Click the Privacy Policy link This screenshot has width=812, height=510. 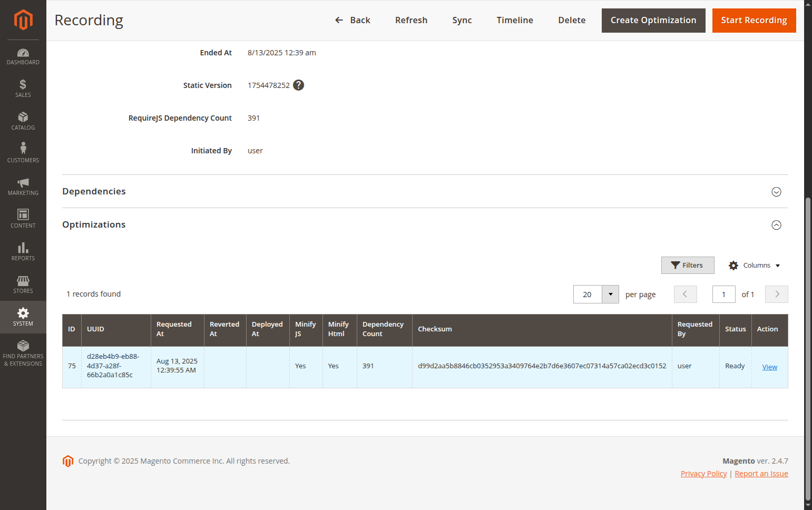coord(703,474)
